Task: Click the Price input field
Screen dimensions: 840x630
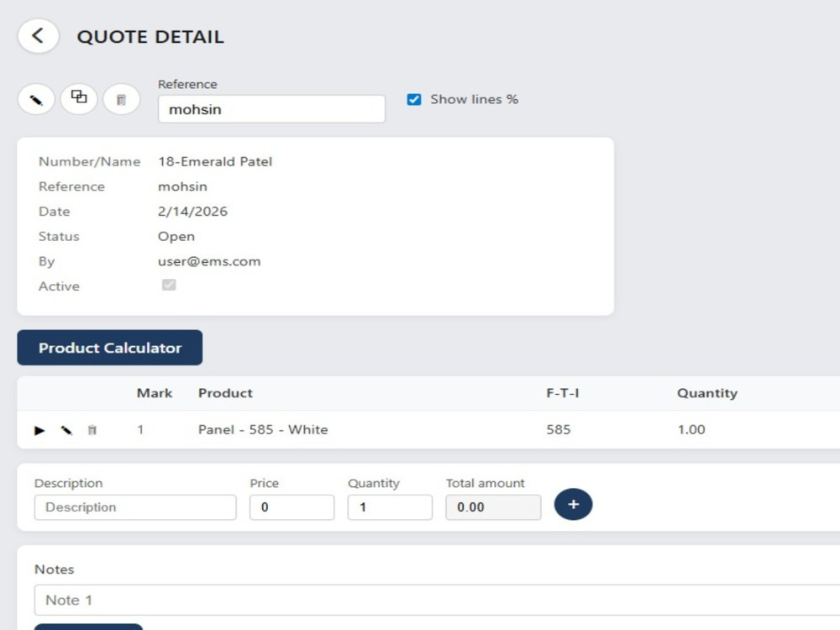Action: coord(292,507)
